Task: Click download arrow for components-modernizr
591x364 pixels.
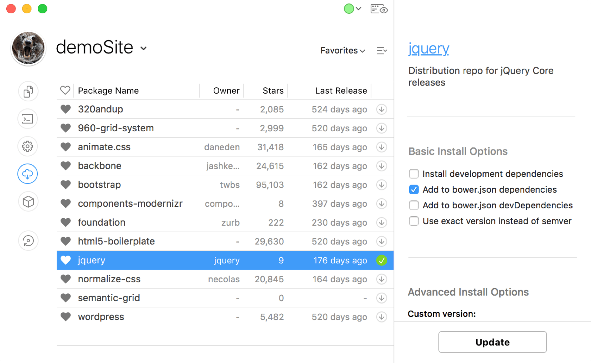Action: coord(382,204)
